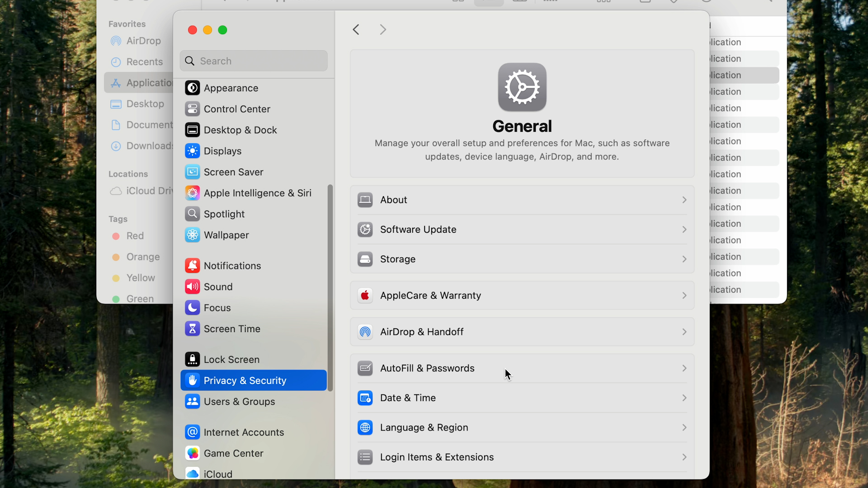Expand Login Items & Extensions chevron

(x=684, y=457)
